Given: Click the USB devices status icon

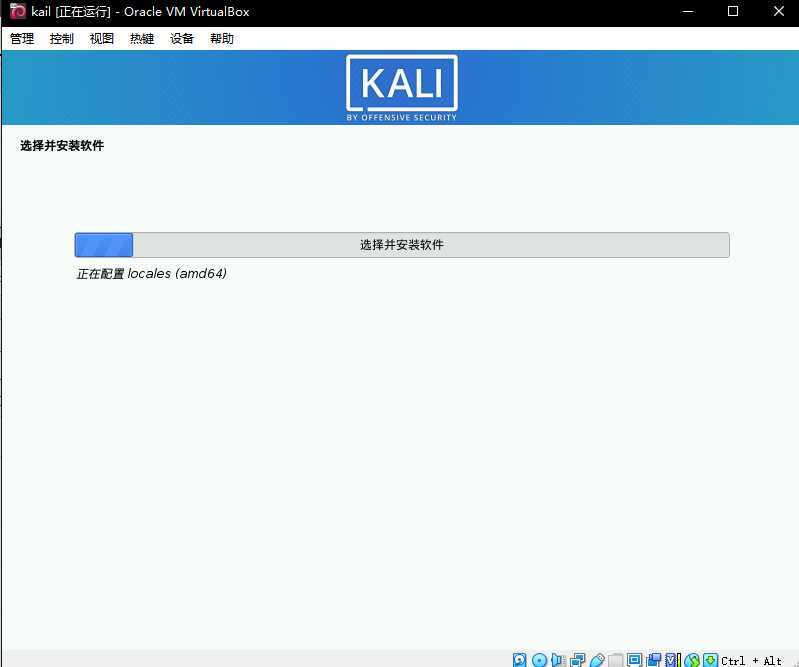Looking at the screenshot, I should 597,660.
